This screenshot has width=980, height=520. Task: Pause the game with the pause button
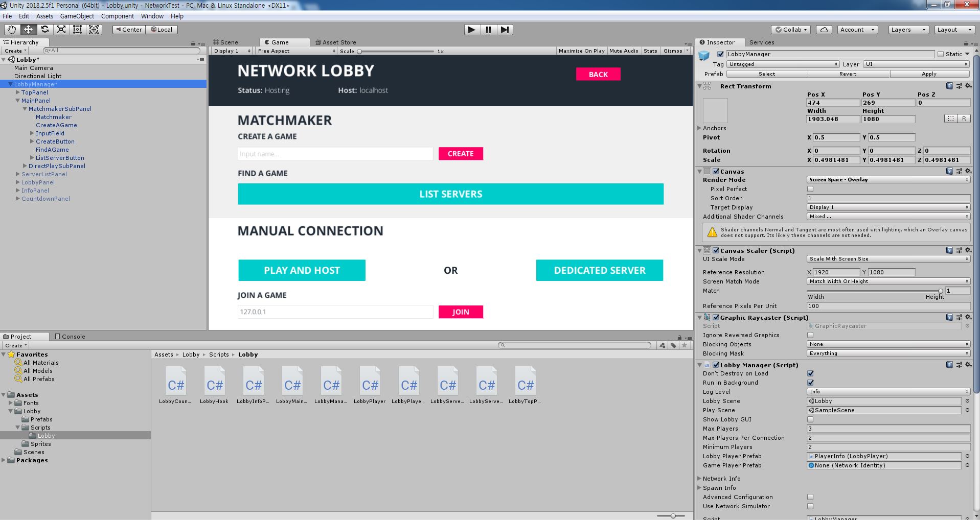(488, 30)
